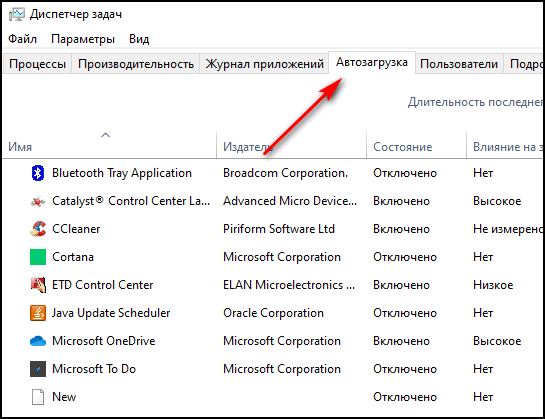Click publisher Broadcom Corporation.
Screen dimensions: 545x419
(x=285, y=173)
